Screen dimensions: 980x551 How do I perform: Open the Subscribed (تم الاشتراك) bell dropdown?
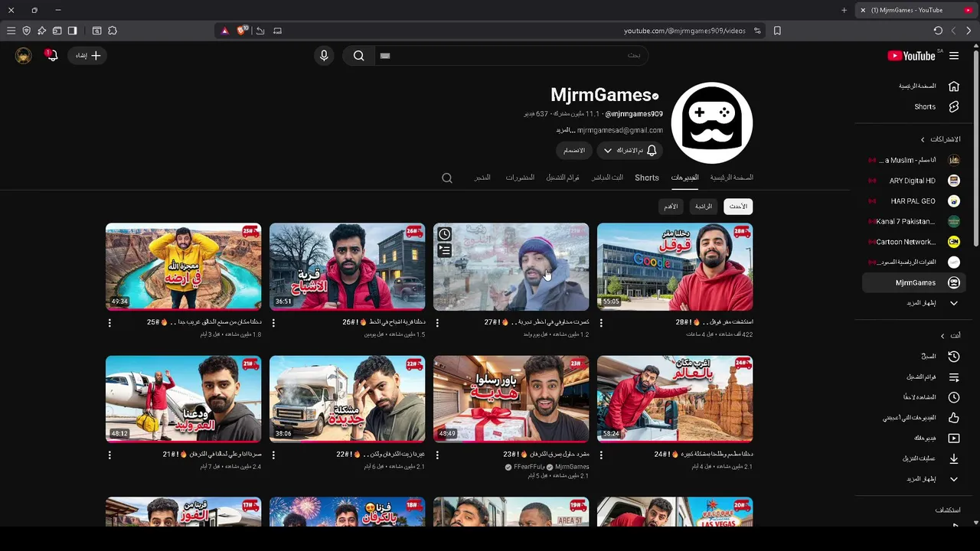(x=629, y=151)
